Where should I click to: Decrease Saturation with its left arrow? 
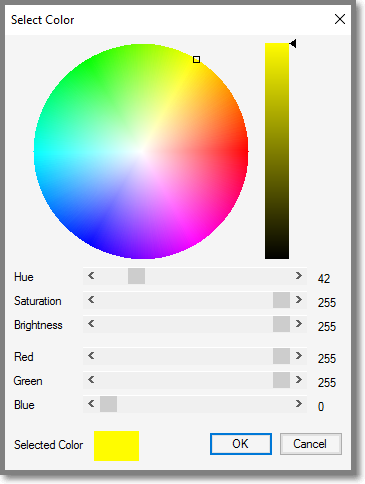point(91,300)
